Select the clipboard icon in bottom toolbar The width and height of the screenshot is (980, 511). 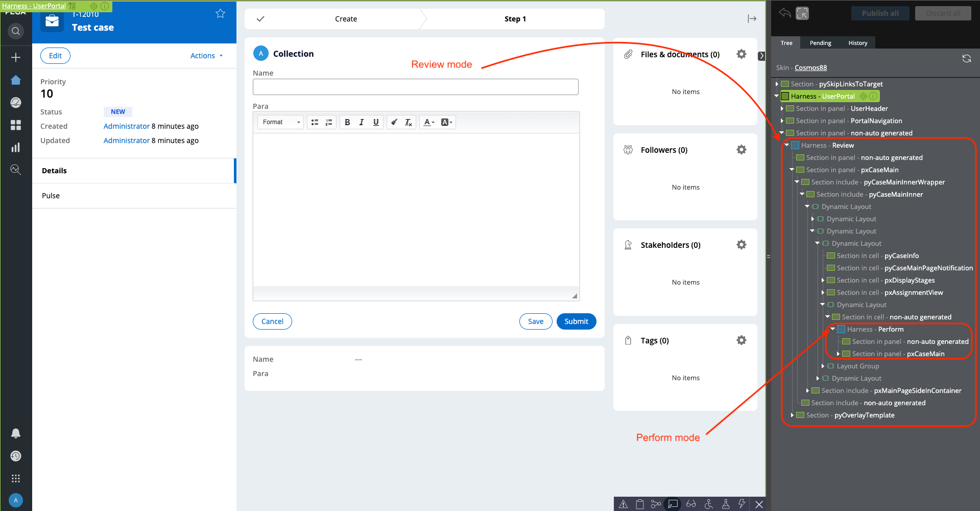[640, 504]
